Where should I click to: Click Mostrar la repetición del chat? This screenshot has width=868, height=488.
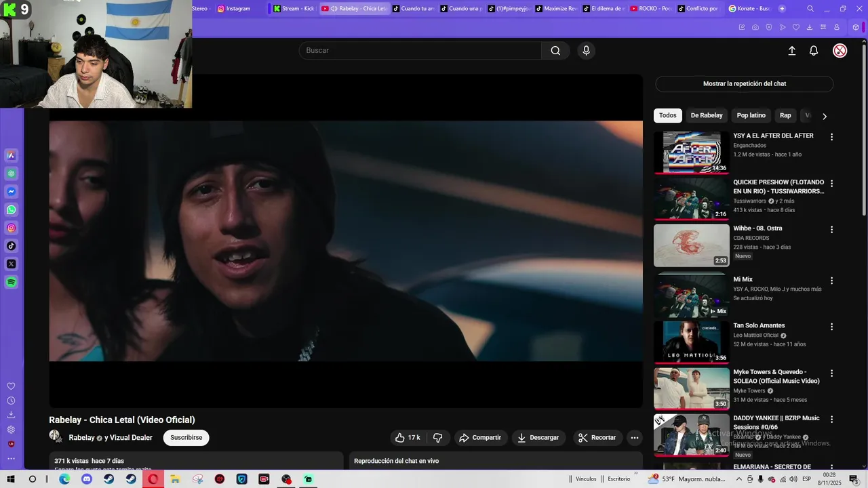point(744,84)
